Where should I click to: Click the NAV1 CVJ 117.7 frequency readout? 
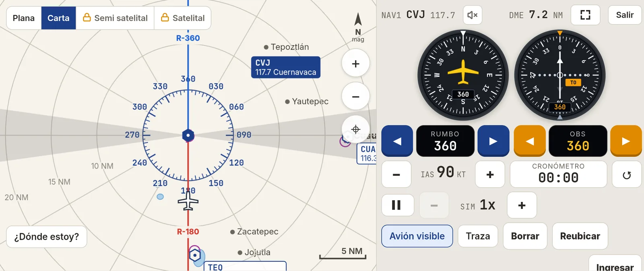pyautogui.click(x=418, y=15)
